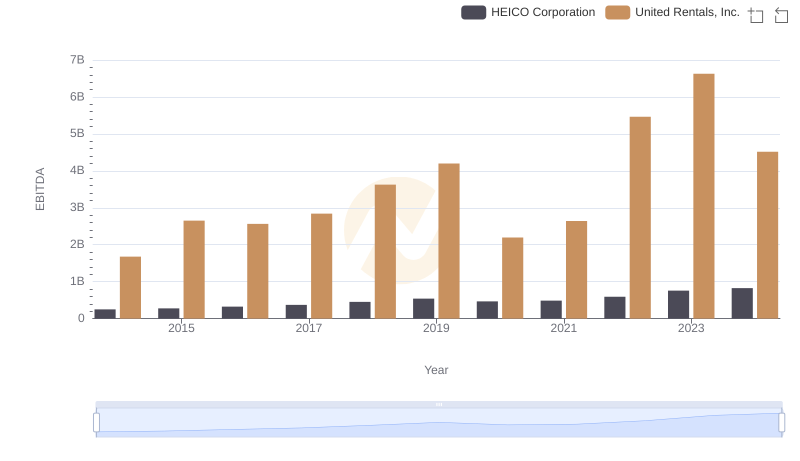Select the United Rentals bar for 2016

(258, 271)
